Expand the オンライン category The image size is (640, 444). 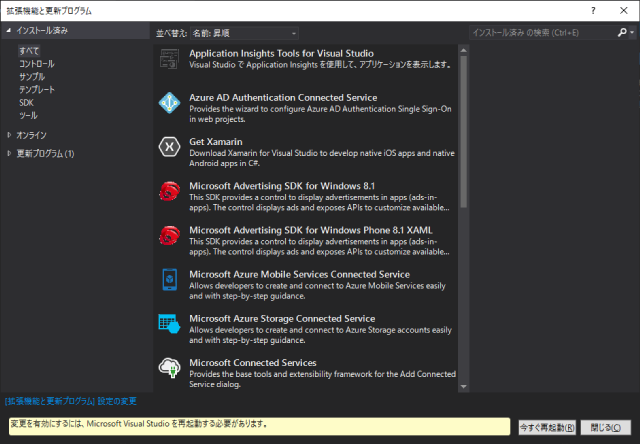point(9,135)
